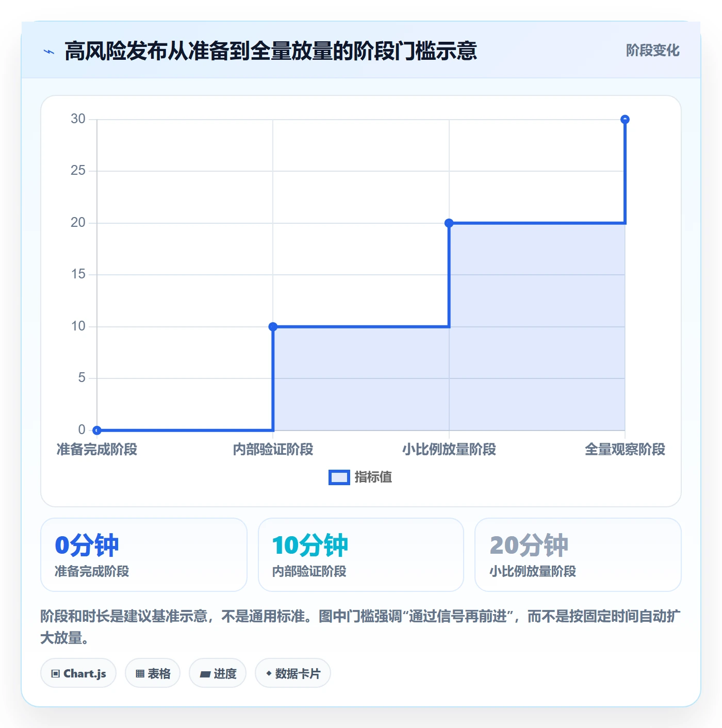The height and width of the screenshot is (728, 722).
Task: Select the data point at 小比例放量阶段
Action: [x=449, y=223]
